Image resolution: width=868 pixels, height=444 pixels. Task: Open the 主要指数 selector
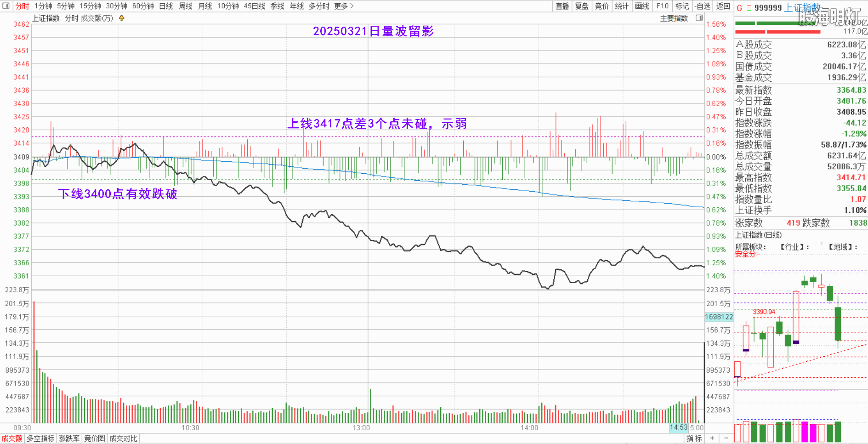pos(674,18)
